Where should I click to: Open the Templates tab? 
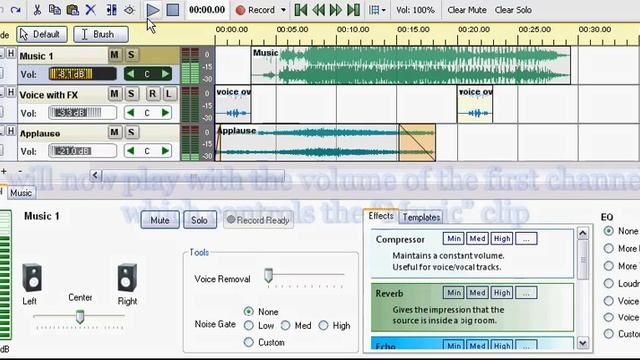[421, 217]
